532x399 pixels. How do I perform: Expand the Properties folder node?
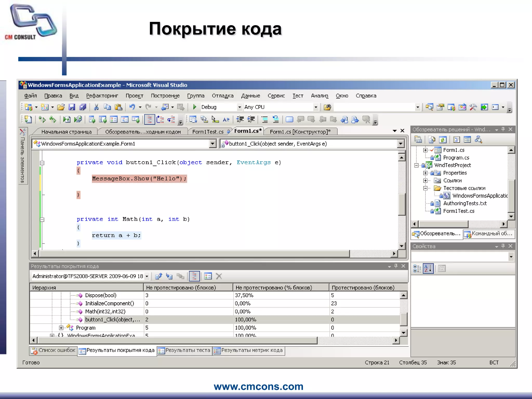tap(425, 173)
